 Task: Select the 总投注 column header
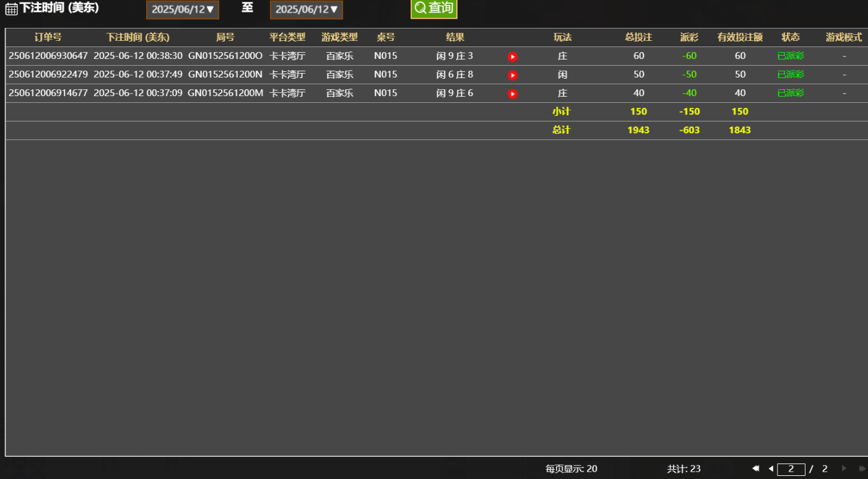pyautogui.click(x=638, y=37)
